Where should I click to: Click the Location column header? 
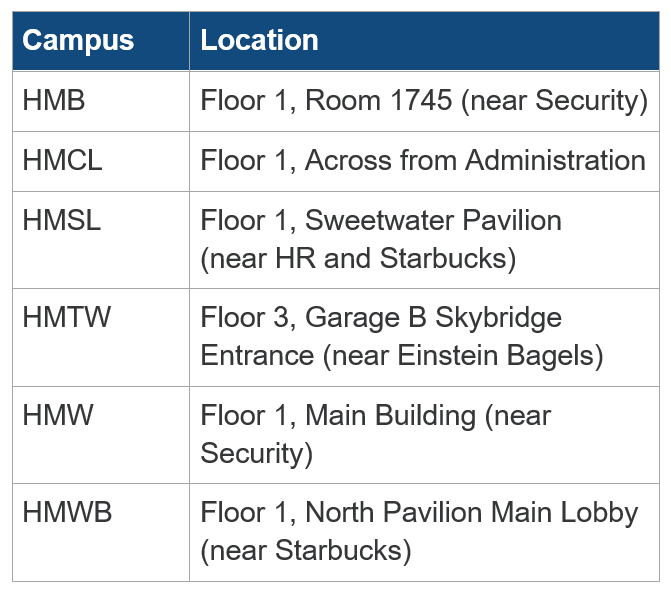(x=259, y=41)
